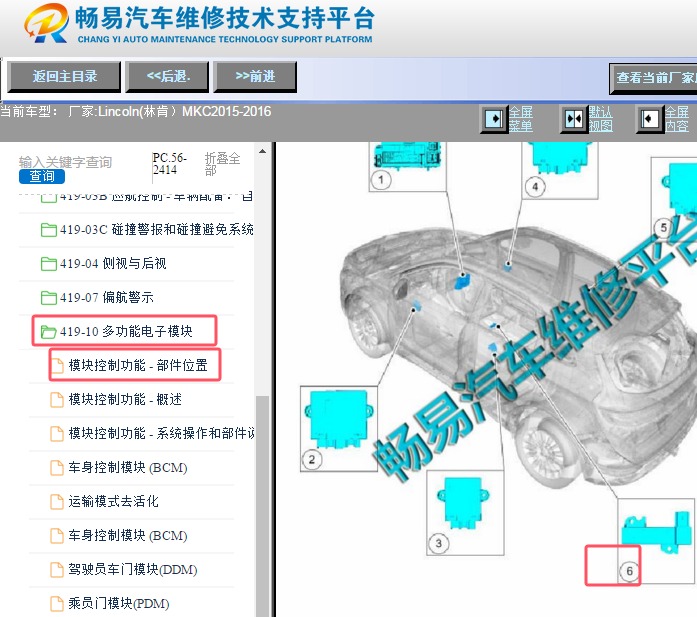697x617 pixels.
Task: Click 折叠全部 to collapse tree
Action: tap(222, 164)
